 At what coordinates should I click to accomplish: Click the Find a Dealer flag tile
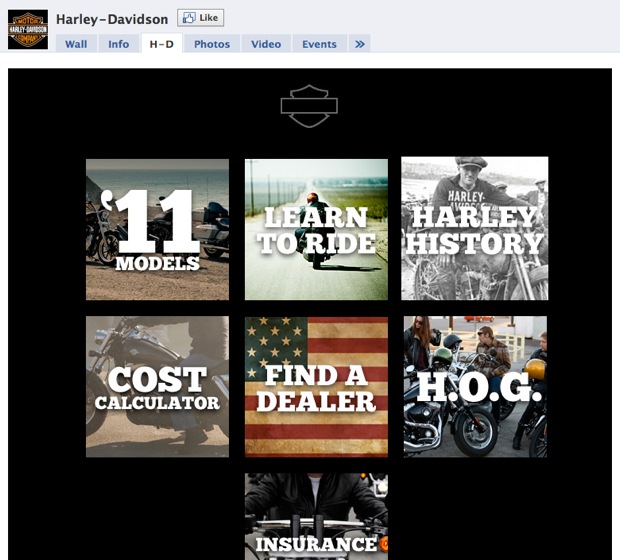(316, 387)
